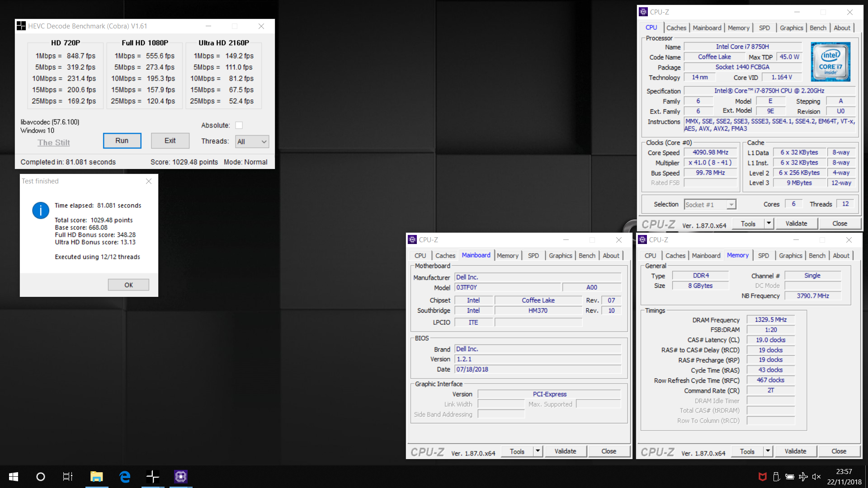Click CAS# Latency value 19.0 clocks

(x=770, y=340)
